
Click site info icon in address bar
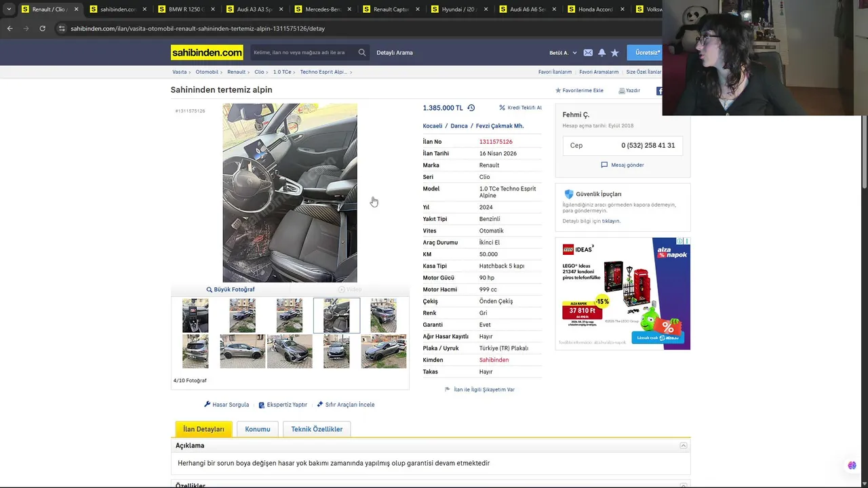coord(62,28)
